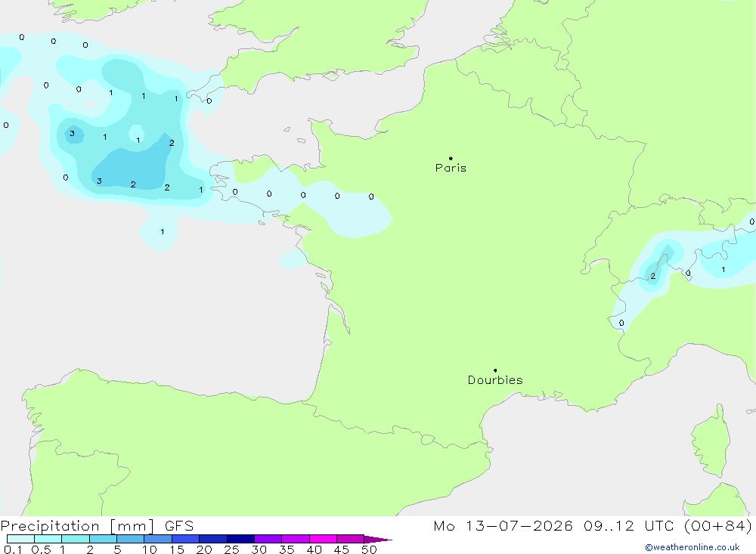Click the '10' legend scale label
Screen dimensions: 756x554
pyautogui.click(x=150, y=549)
